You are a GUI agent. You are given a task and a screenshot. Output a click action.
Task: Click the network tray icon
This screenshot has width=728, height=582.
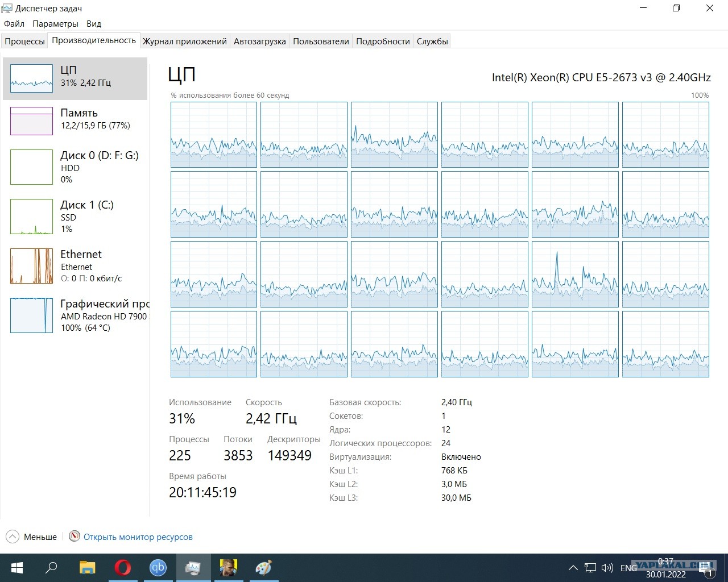[x=590, y=568]
